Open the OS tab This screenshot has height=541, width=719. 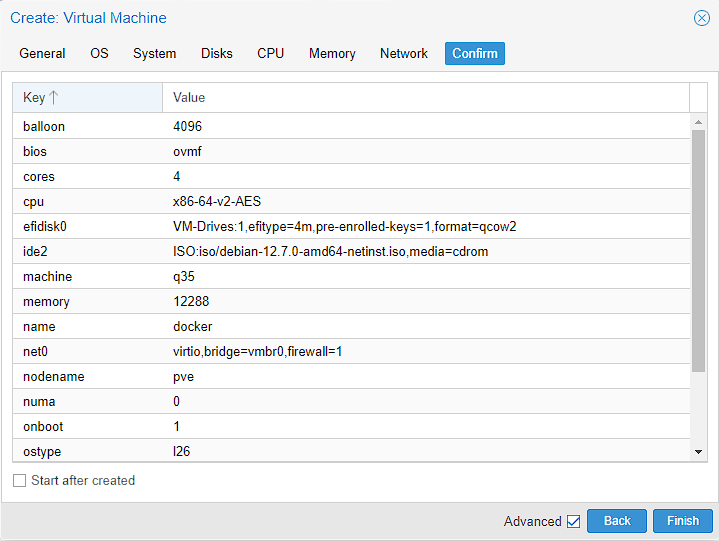click(99, 54)
